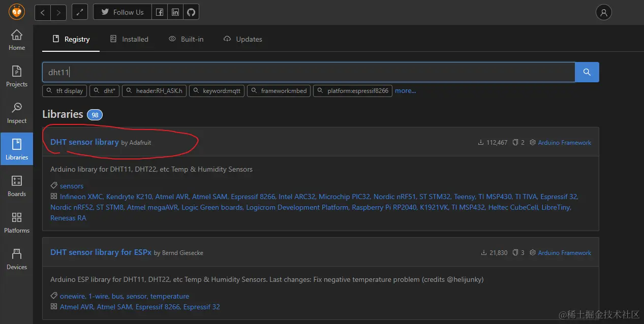Click Arduino Framework on the ESPx library
This screenshot has height=324, width=644.
[x=565, y=253]
